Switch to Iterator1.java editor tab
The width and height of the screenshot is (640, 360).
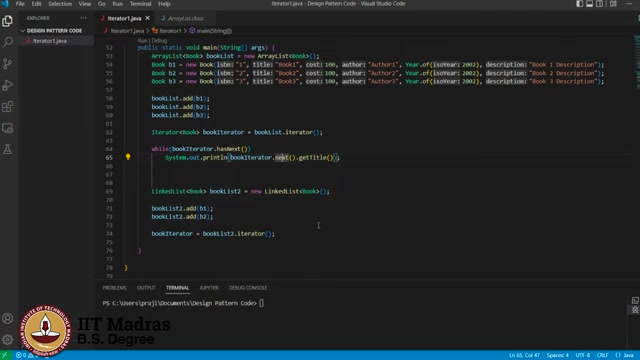pos(124,18)
